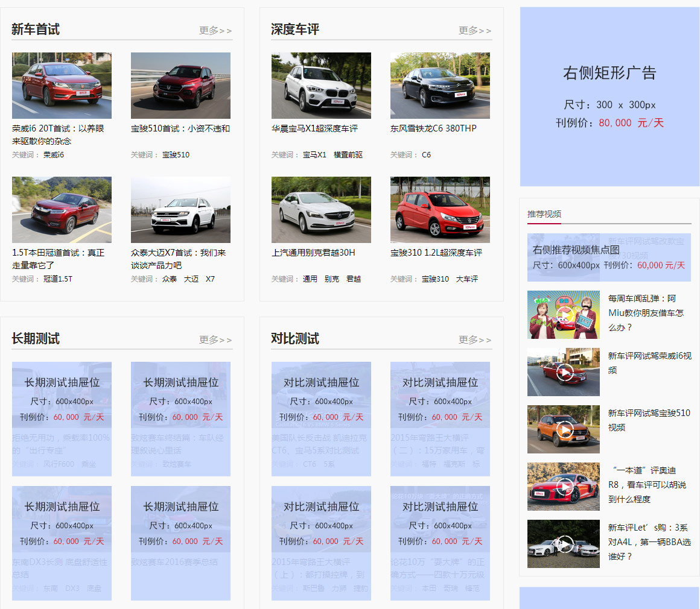
Task: Open the 东风雪铁龙C6 review image
Action: pos(440,86)
